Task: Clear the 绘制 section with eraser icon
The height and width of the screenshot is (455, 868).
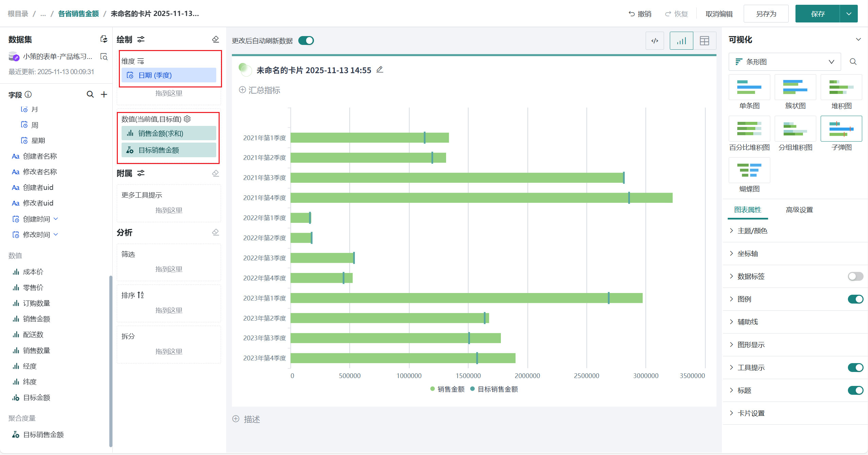Action: [215, 39]
